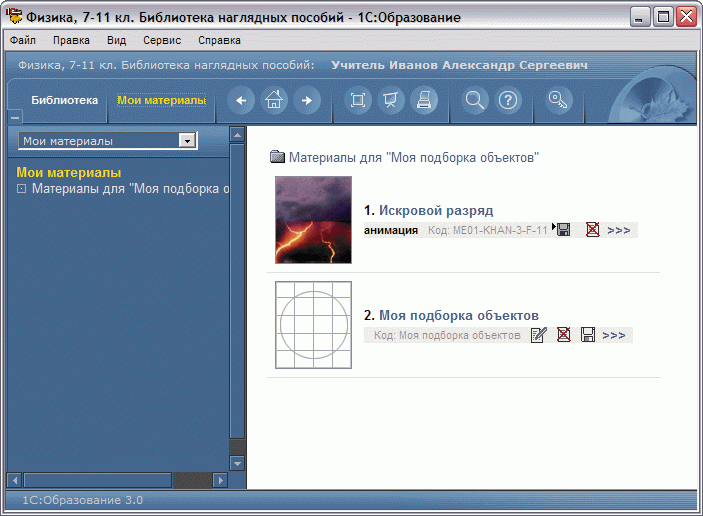Open the Справка menu
The image size is (703, 516).
(x=219, y=40)
